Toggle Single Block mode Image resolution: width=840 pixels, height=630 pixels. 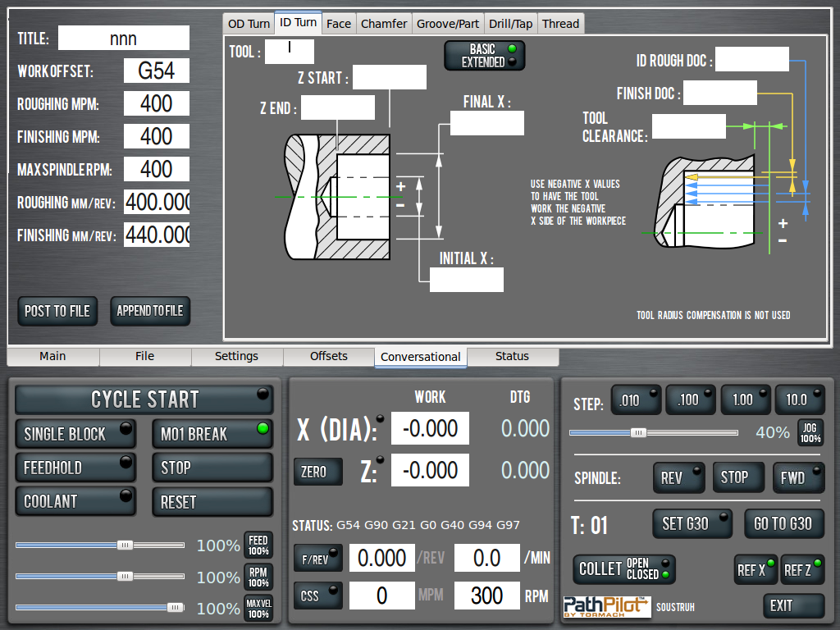click(75, 434)
